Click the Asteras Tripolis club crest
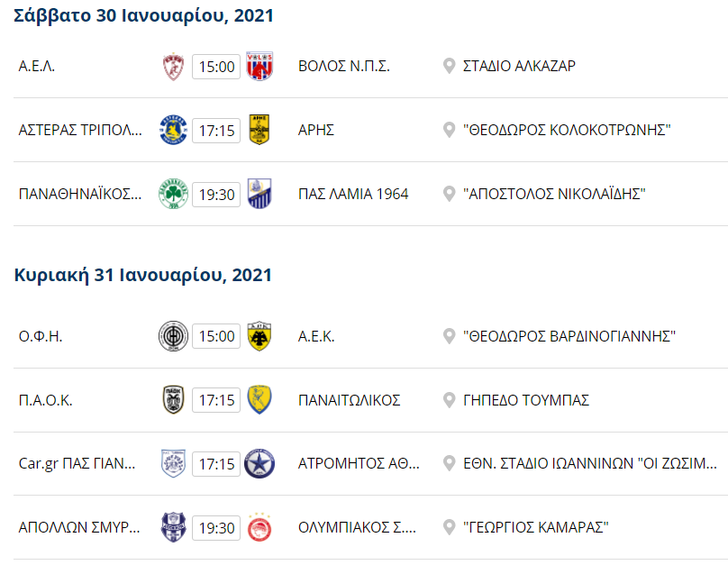 pos(172,131)
